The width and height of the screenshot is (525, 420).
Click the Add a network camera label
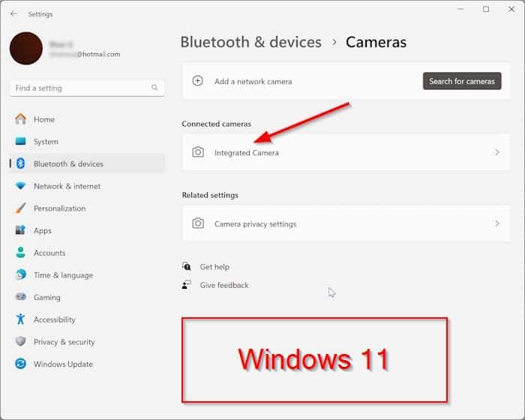point(253,82)
